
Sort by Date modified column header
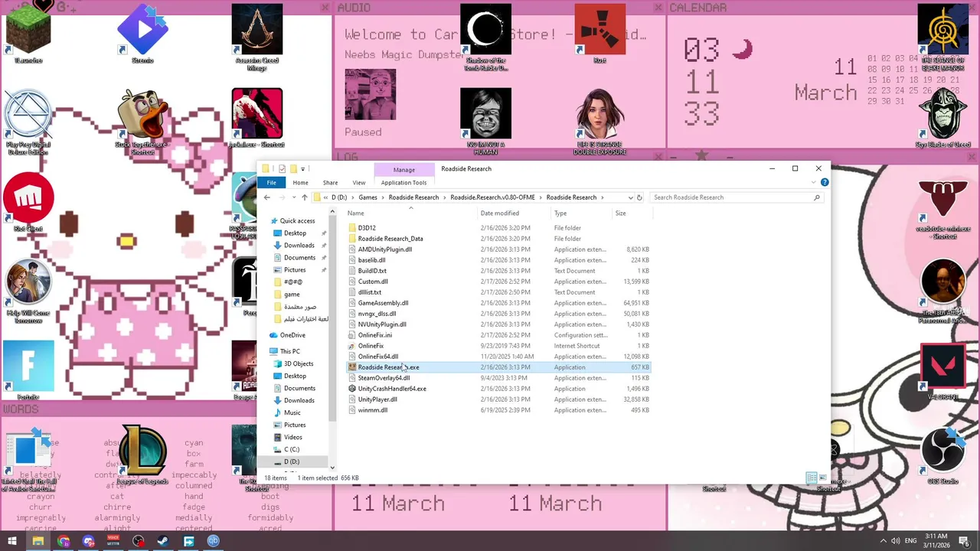(513, 214)
